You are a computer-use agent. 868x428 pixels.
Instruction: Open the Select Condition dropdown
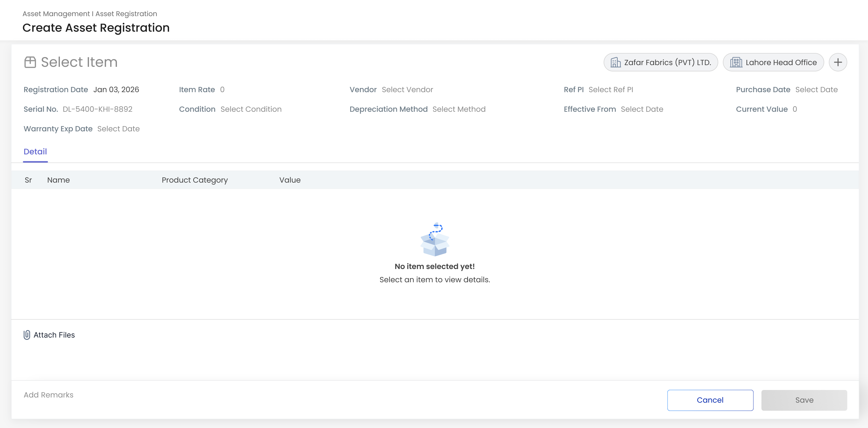click(x=251, y=109)
